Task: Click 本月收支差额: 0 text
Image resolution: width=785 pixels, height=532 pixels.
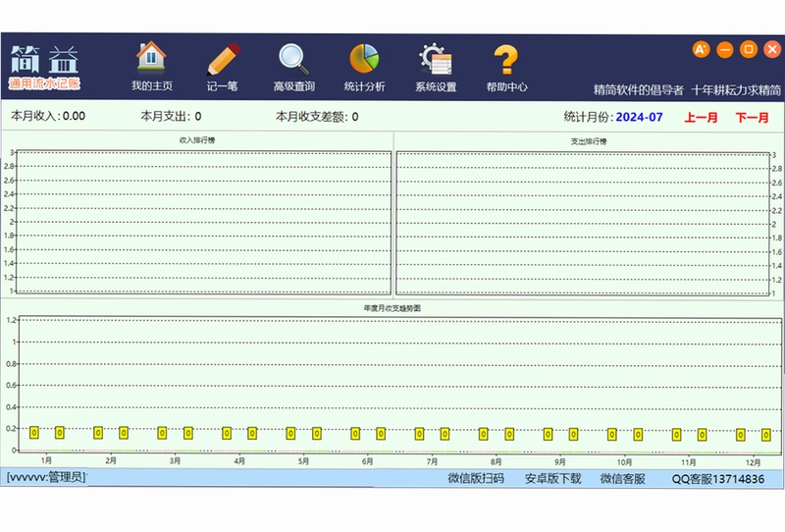Action: (317, 117)
